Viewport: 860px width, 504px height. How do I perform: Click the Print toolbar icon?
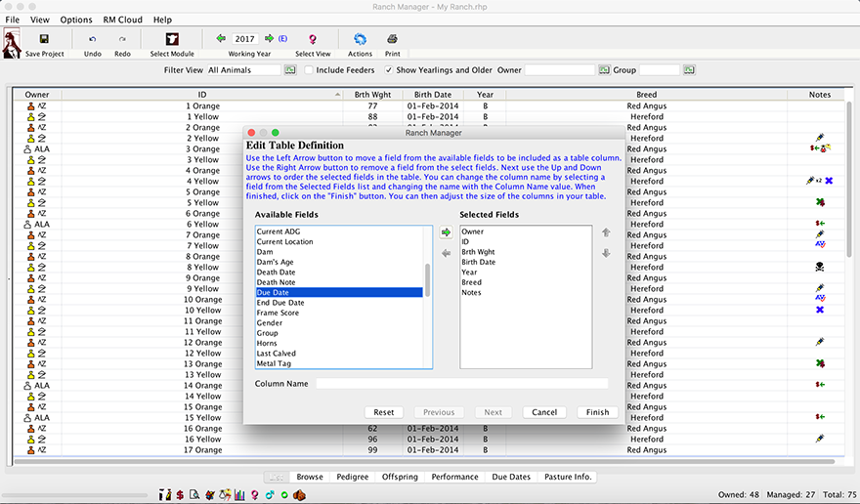point(392,39)
